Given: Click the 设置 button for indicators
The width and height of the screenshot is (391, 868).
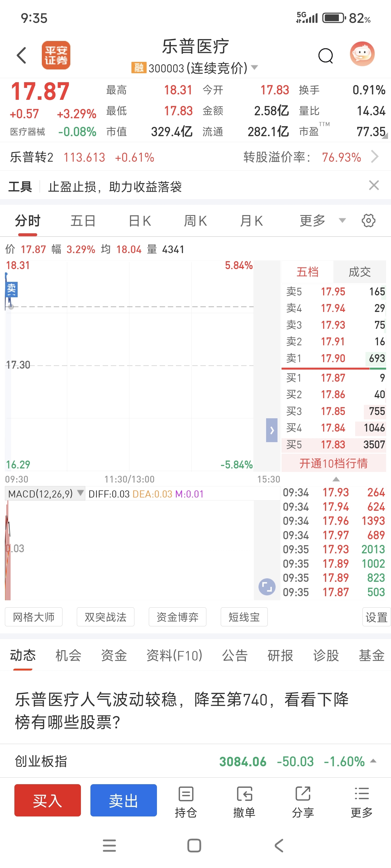Looking at the screenshot, I should click(x=377, y=617).
